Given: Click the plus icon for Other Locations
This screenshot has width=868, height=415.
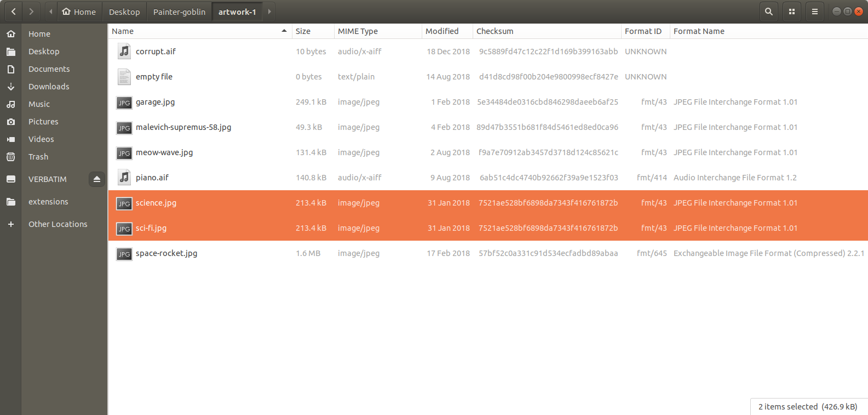Looking at the screenshot, I should click(11, 224).
